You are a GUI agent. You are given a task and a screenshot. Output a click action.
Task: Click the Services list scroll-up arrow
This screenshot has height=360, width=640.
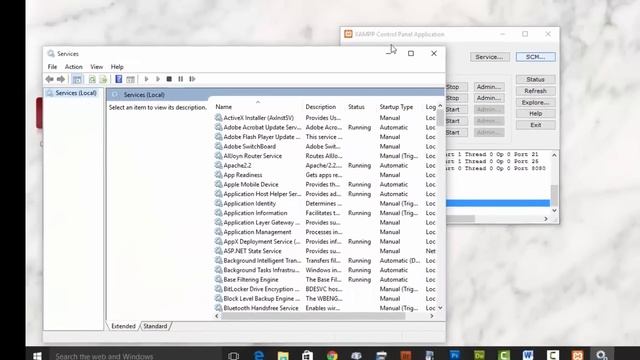[x=440, y=106]
